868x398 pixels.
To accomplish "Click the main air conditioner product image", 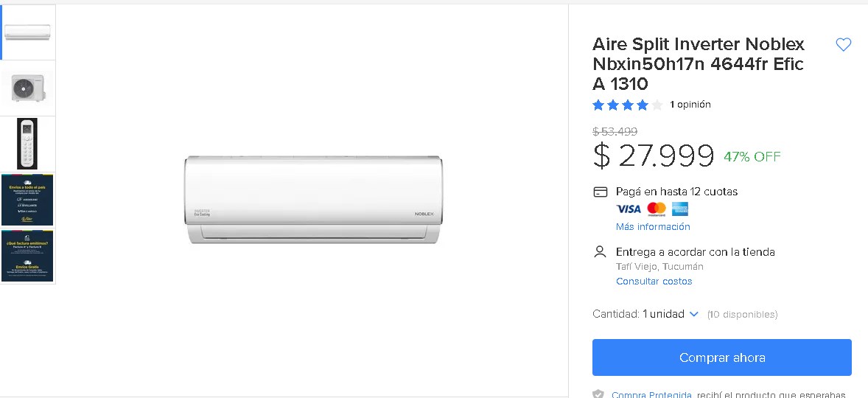I will click(x=312, y=200).
